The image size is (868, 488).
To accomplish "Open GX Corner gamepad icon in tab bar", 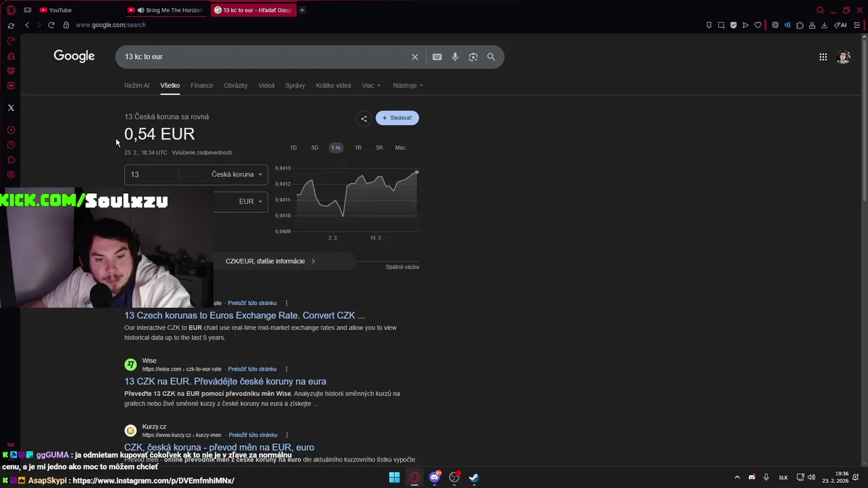I will (27, 10).
